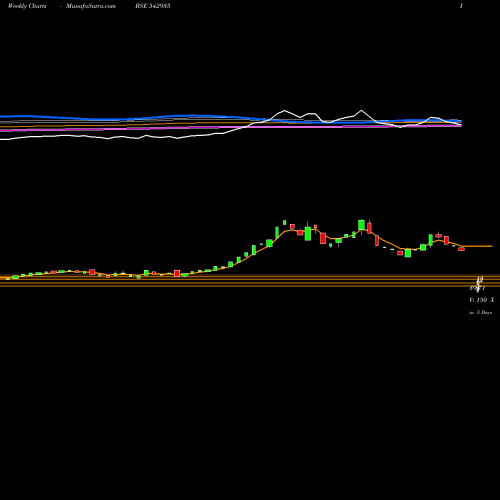500x500 pixels.
Task: Click the 'in 5 Days' label
Action: click(x=480, y=312)
